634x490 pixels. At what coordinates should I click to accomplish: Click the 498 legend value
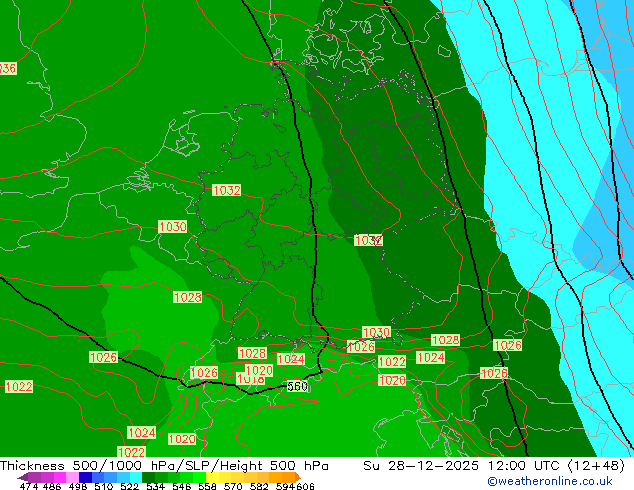[78, 486]
